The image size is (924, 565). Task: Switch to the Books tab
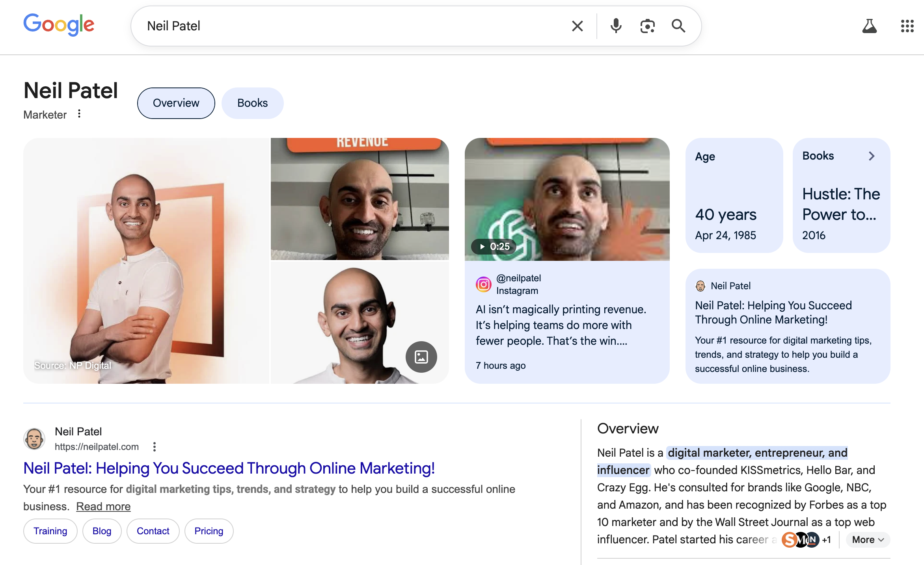point(252,103)
